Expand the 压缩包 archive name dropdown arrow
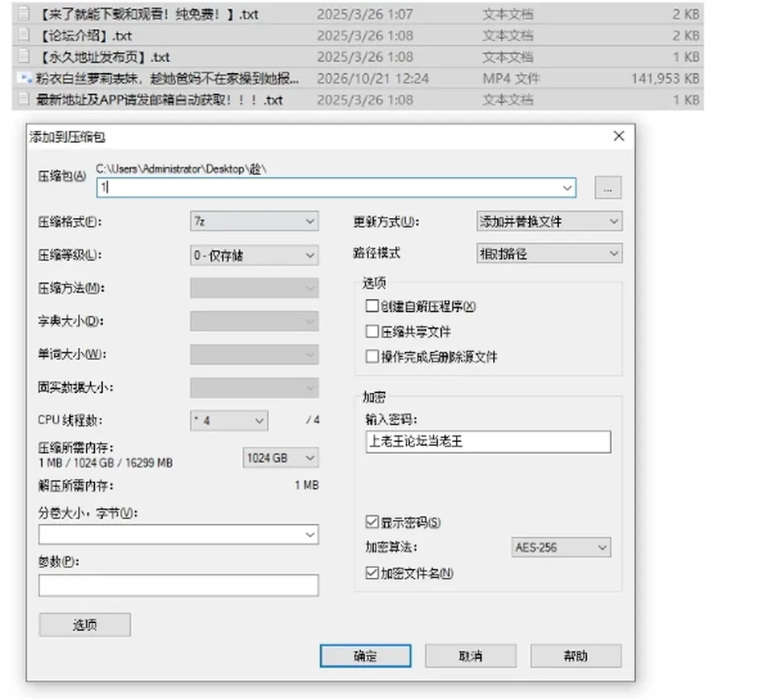The height and width of the screenshot is (700, 772). [x=567, y=187]
